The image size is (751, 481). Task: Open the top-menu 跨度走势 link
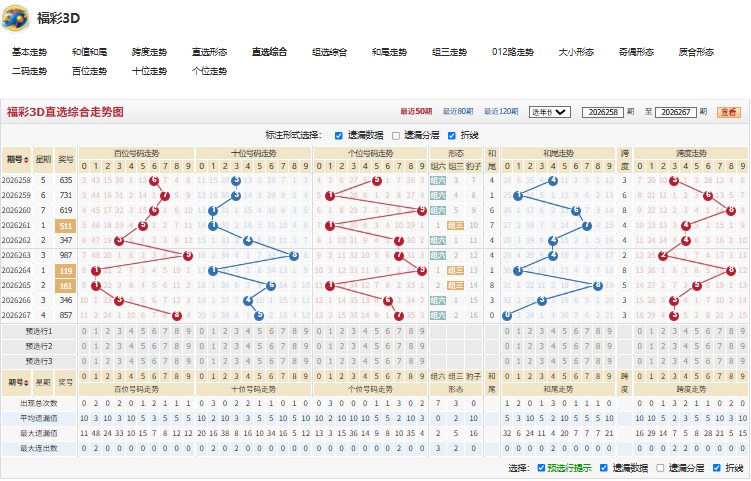(x=149, y=52)
